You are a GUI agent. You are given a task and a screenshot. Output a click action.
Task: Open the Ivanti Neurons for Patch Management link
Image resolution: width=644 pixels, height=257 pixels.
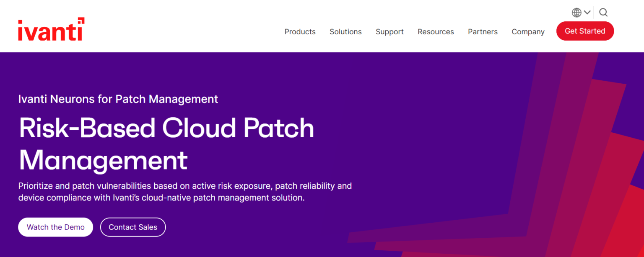[x=118, y=99]
